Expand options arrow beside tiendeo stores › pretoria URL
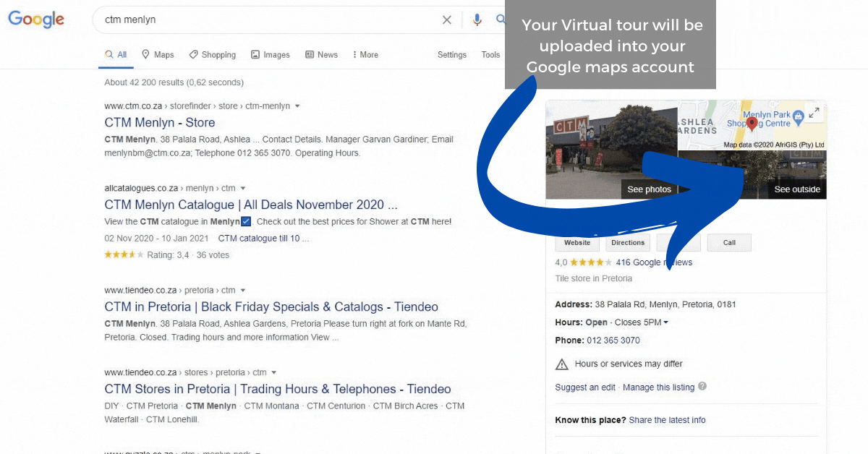Viewport: 868px width, 454px height. (275, 373)
